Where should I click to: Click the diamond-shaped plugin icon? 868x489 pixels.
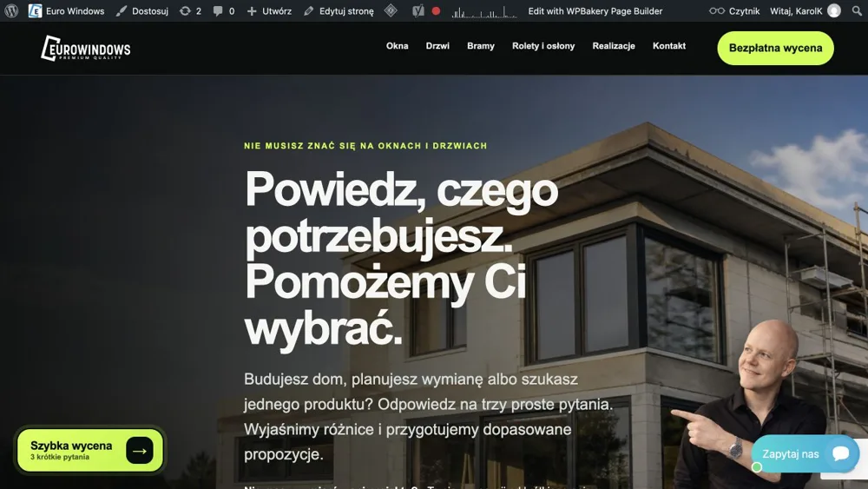point(391,10)
